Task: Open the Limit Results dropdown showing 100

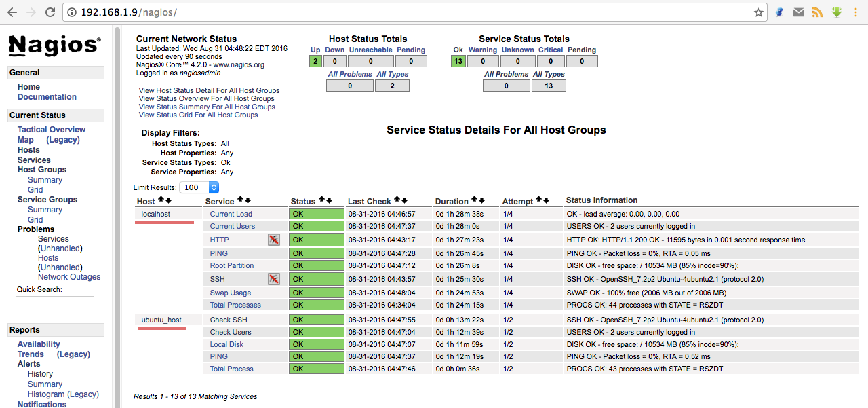Action: click(199, 187)
